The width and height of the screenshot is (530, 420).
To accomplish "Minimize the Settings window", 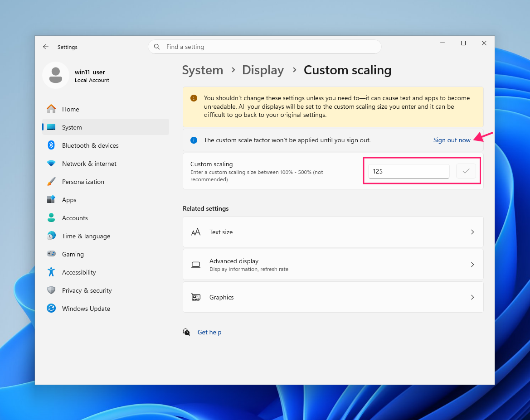I will 442,43.
